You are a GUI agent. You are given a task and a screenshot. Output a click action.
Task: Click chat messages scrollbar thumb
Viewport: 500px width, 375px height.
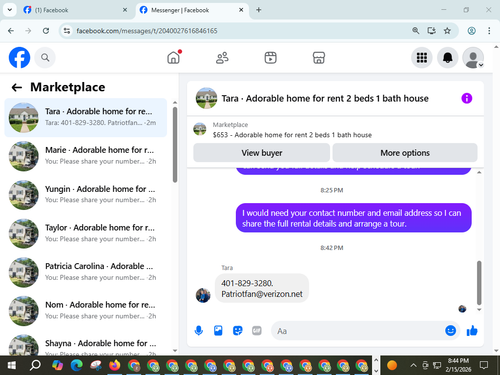pyautogui.click(x=479, y=283)
